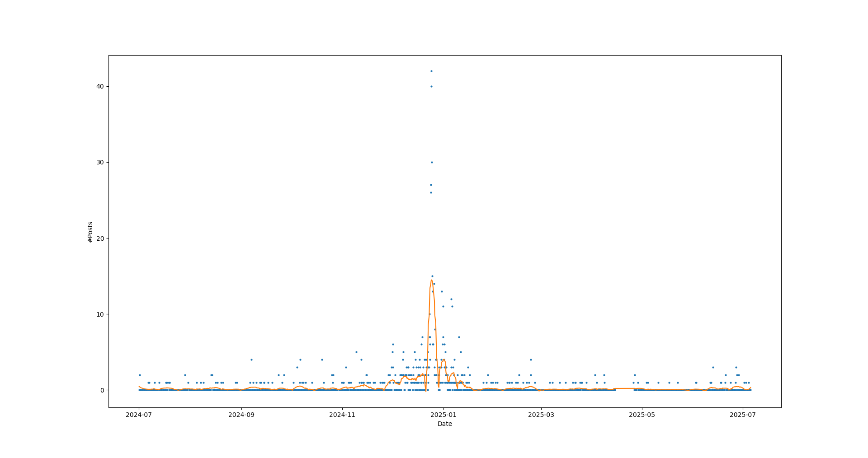Select the highest data point near 42

431,71
